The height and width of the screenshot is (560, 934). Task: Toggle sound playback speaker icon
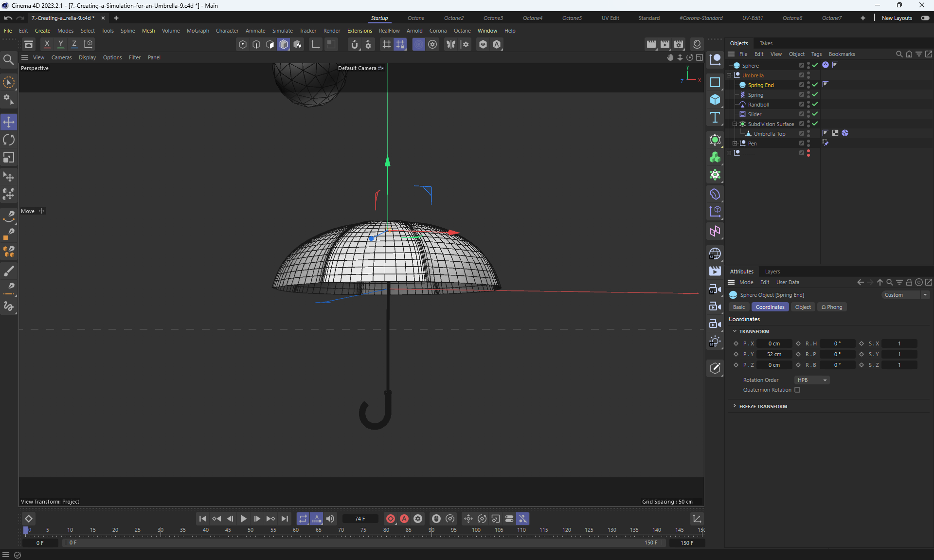point(330,519)
